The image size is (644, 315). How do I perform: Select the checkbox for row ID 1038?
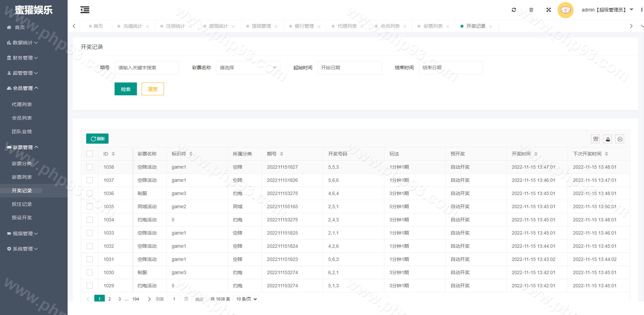pyautogui.click(x=90, y=167)
